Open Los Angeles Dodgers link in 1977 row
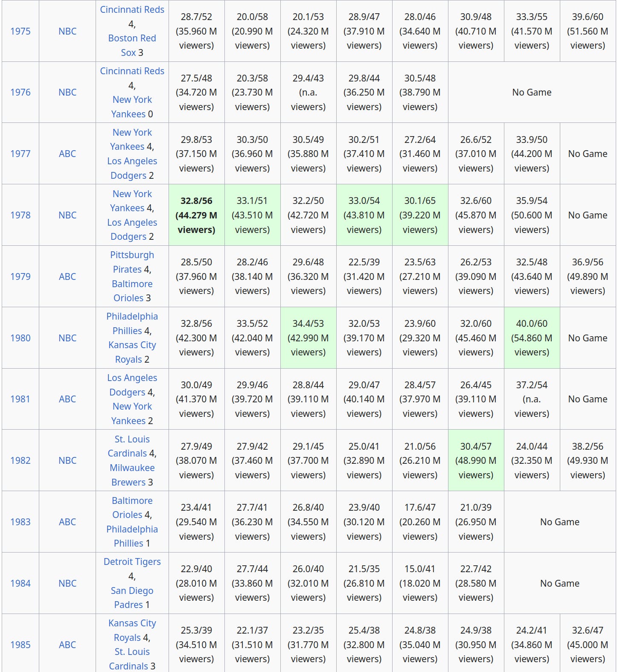The height and width of the screenshot is (672, 617). (x=132, y=168)
